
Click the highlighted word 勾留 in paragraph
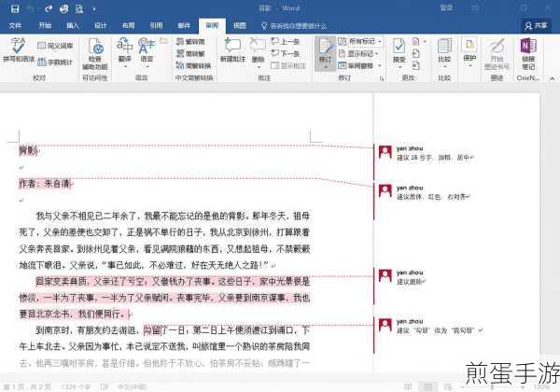point(153,330)
